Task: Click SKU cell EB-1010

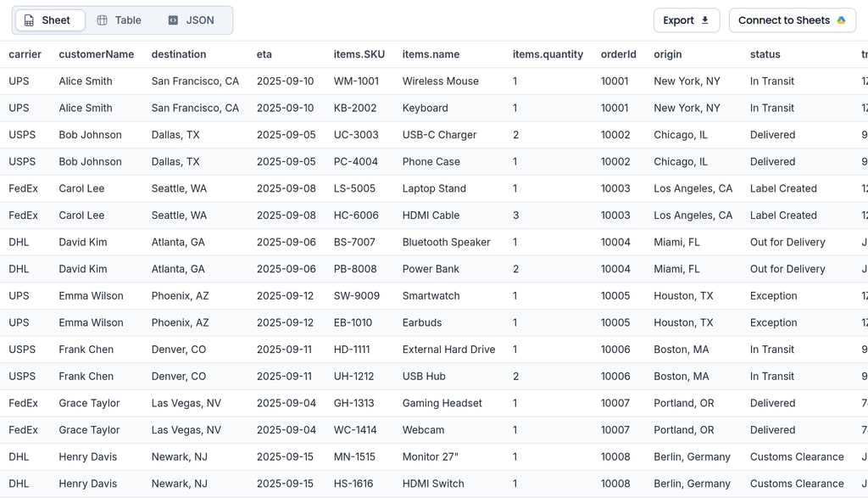Action: (353, 323)
